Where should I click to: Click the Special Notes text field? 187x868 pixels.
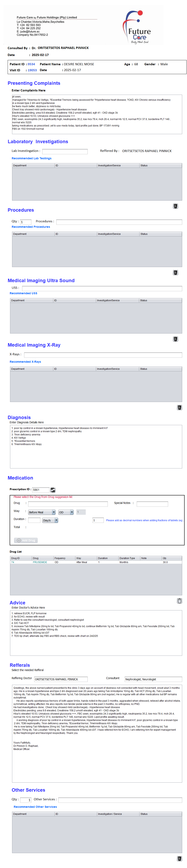(152, 504)
